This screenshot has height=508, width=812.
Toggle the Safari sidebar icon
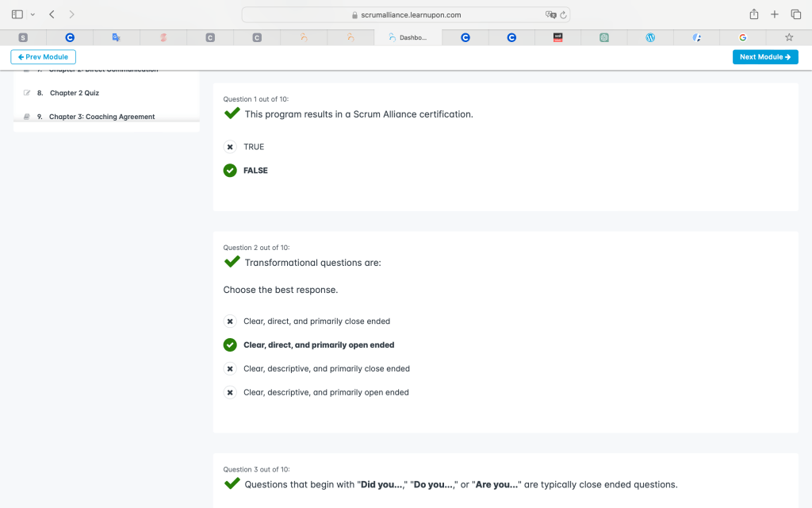[x=17, y=14]
